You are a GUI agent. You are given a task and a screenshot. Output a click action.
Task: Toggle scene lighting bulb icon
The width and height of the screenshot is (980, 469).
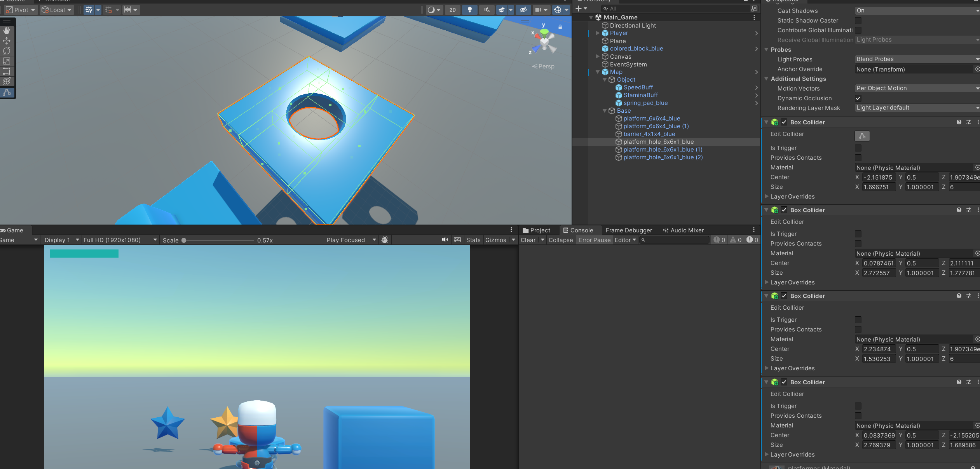469,10
